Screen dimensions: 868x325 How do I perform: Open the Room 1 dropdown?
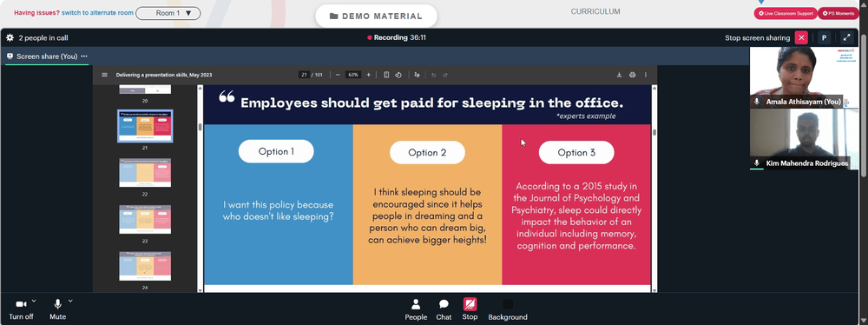[x=168, y=13]
